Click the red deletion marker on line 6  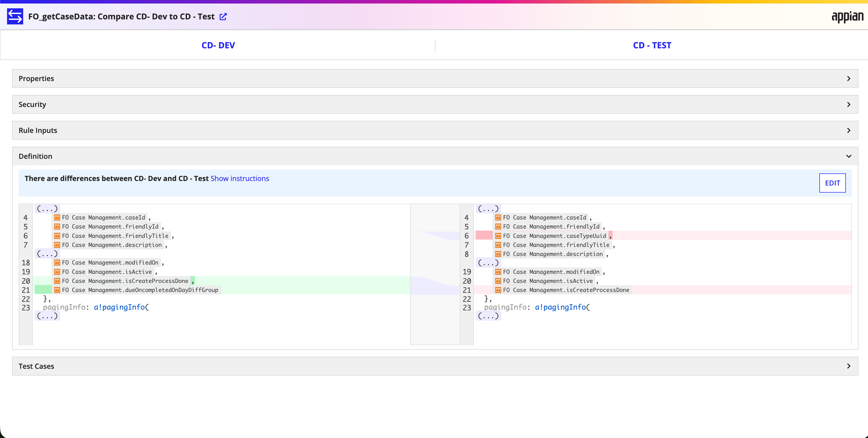(x=484, y=235)
